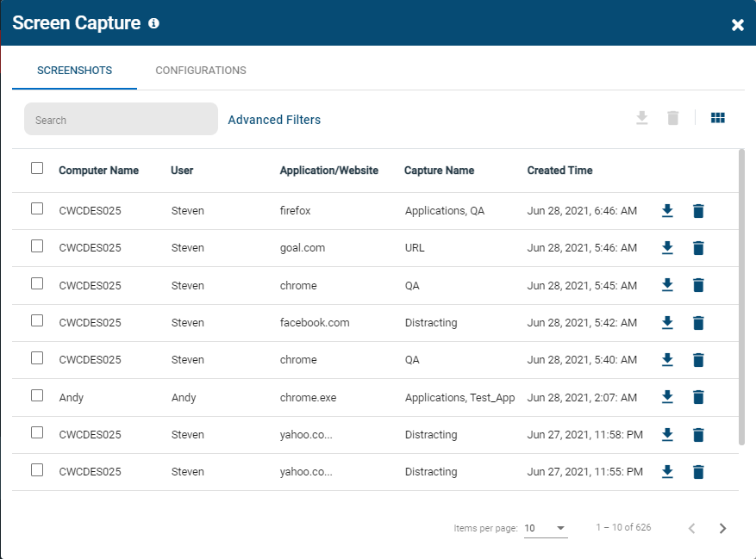Click the vertical scrollbar of the table
756x559 pixels.
coord(741,297)
